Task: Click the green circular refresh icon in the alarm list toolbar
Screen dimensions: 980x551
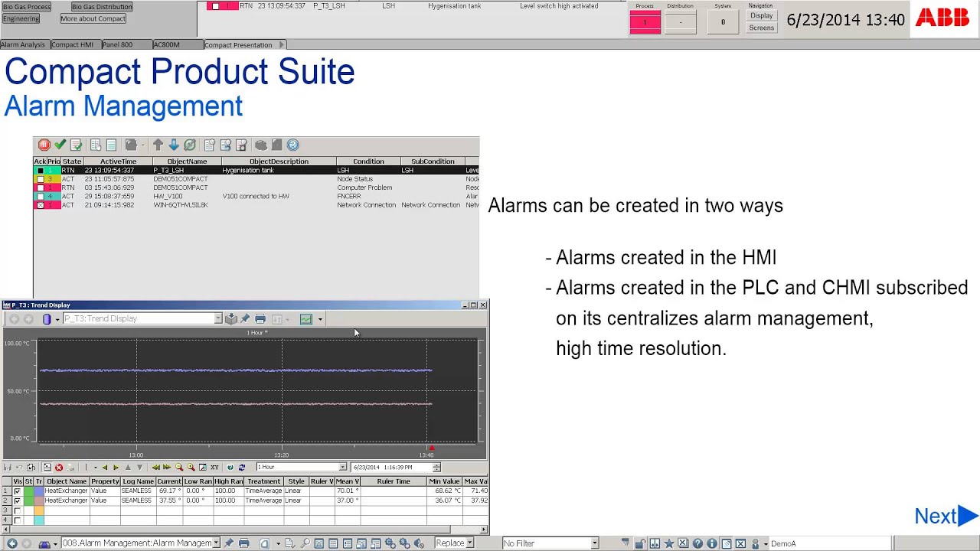Action: point(189,145)
